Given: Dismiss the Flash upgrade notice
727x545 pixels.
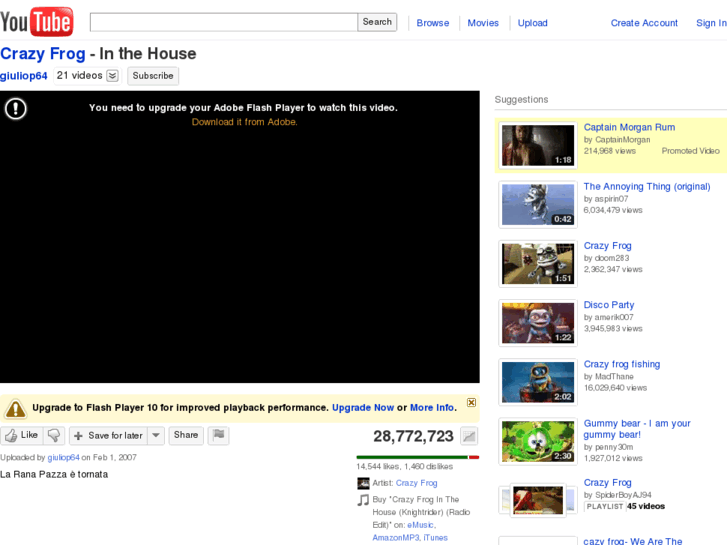Looking at the screenshot, I should coord(471,402).
